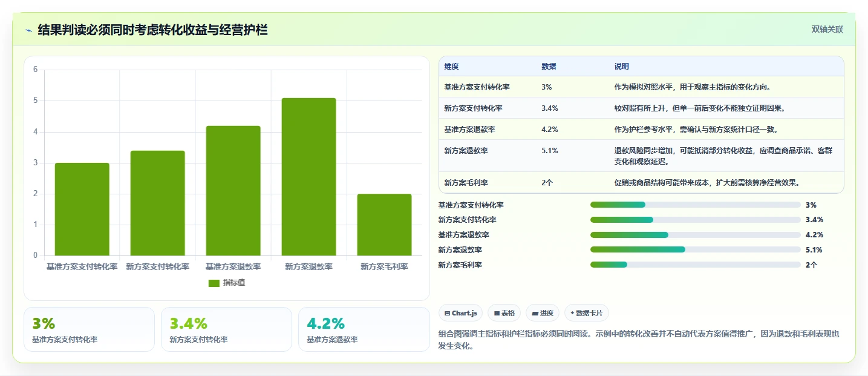This screenshot has width=868, height=376.
Task: Click the description starting 退款风险同步增加
Action: [x=723, y=156]
